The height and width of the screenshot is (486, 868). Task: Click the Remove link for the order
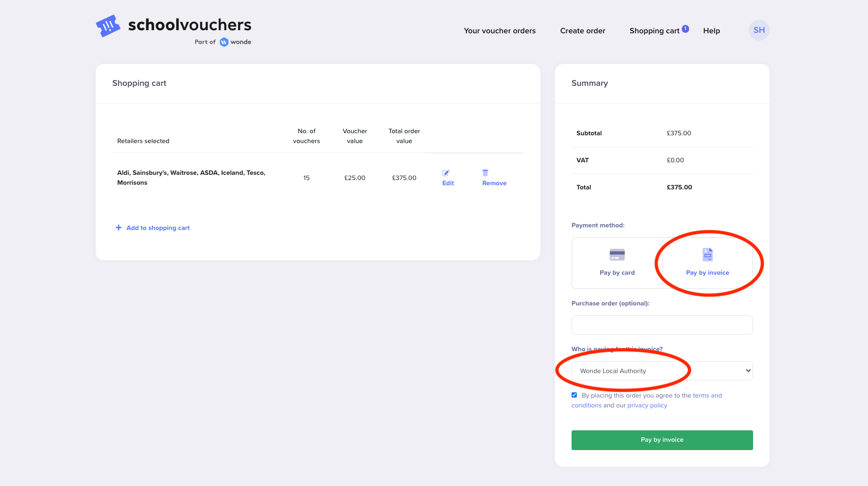pyautogui.click(x=494, y=183)
